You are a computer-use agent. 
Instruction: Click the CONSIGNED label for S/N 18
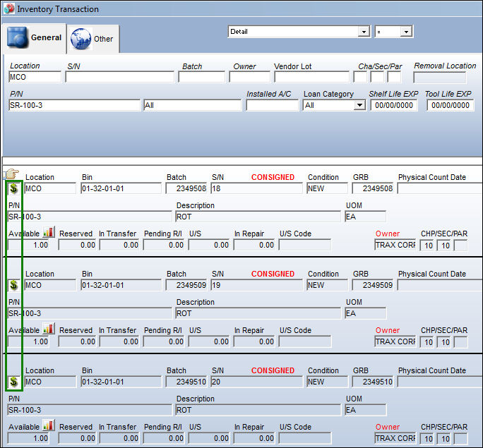tap(273, 177)
